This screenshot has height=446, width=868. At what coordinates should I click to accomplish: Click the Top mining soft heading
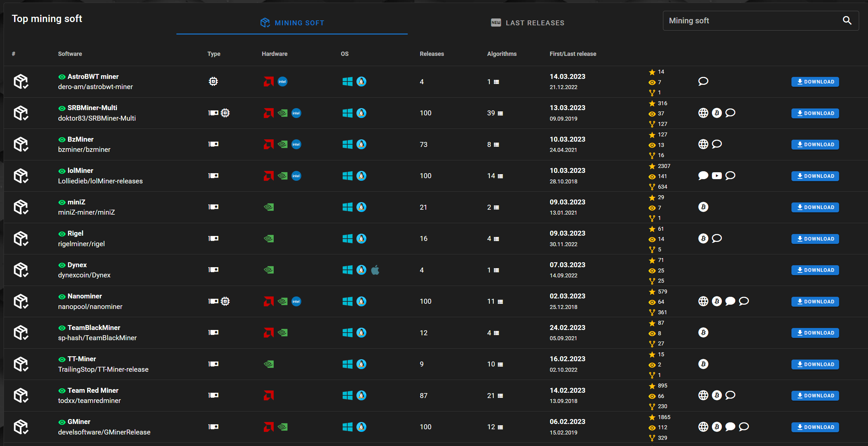click(x=47, y=18)
